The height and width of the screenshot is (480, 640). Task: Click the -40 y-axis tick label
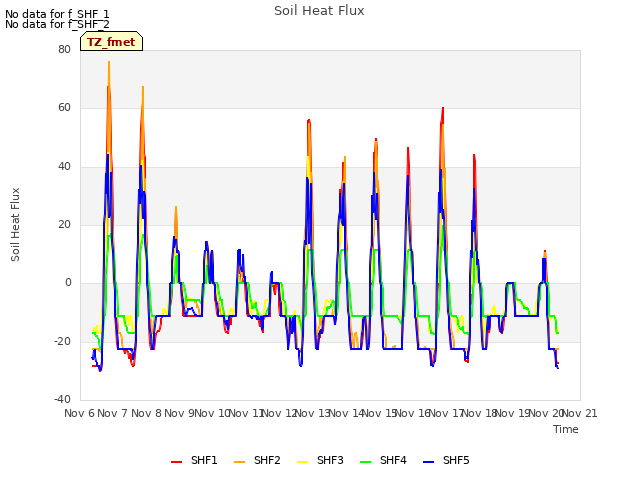click(x=63, y=399)
